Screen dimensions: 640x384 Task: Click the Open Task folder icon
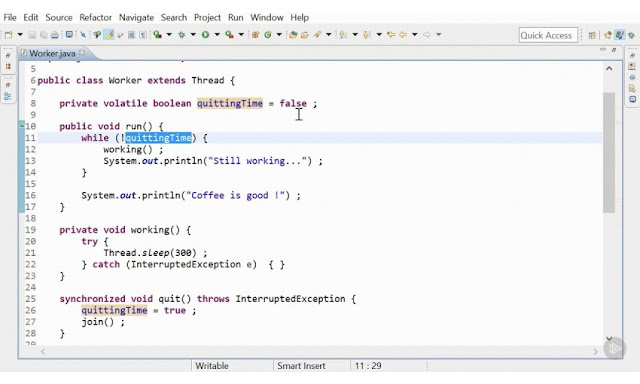[x=304, y=35]
